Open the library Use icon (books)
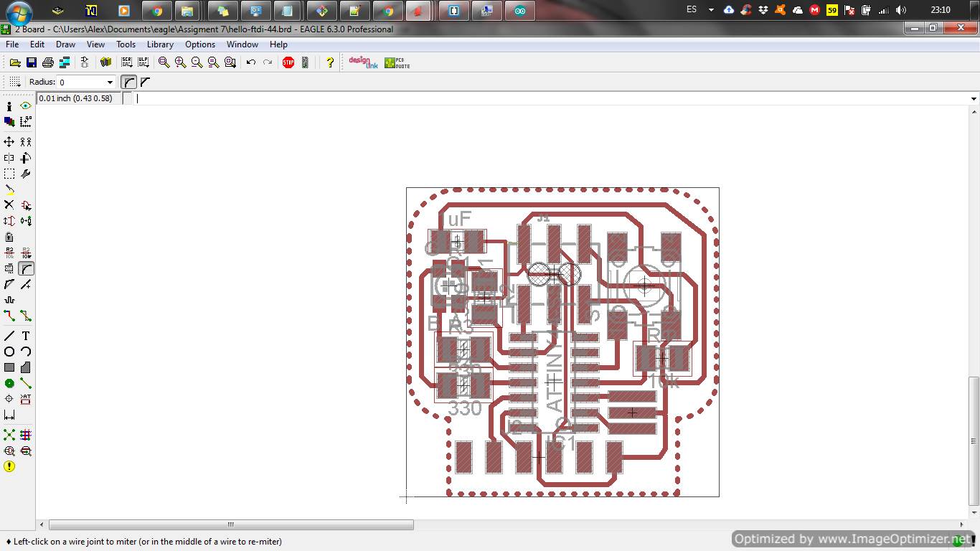The height and width of the screenshot is (551, 980). point(106,62)
